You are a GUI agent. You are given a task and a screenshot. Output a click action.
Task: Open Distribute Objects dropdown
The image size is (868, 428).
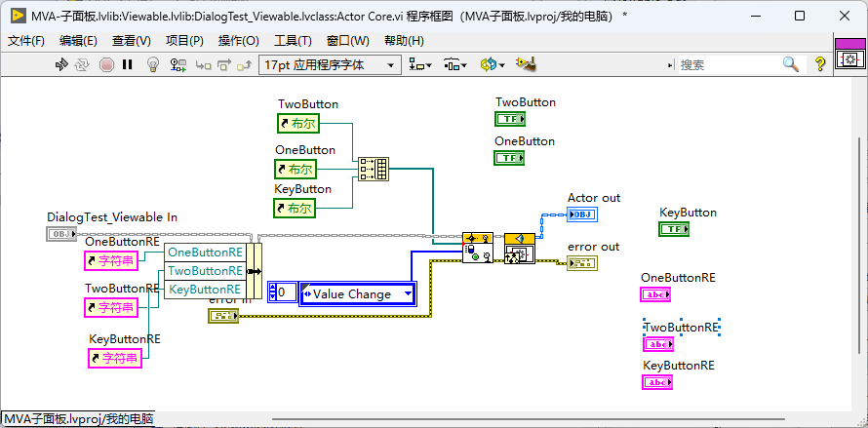click(x=455, y=64)
